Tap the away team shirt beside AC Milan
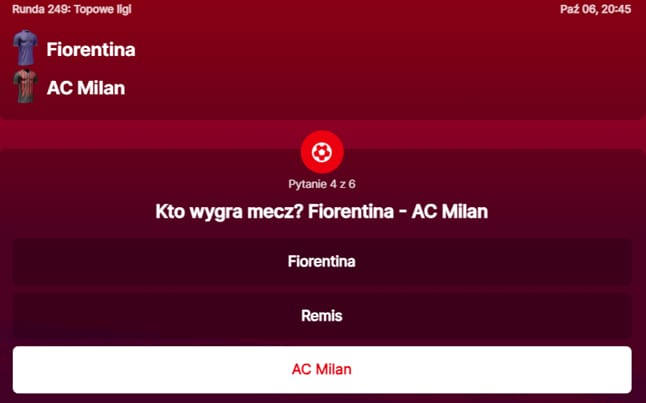646x403 pixels. click(x=25, y=87)
